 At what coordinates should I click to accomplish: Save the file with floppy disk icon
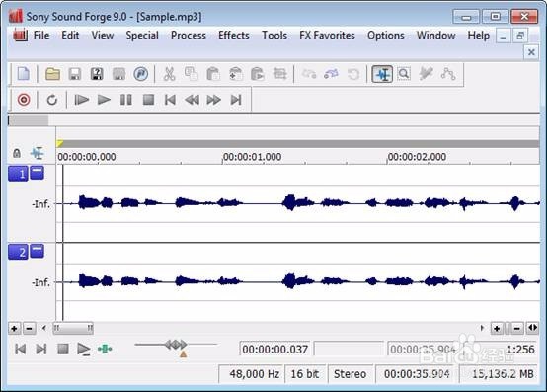75,74
